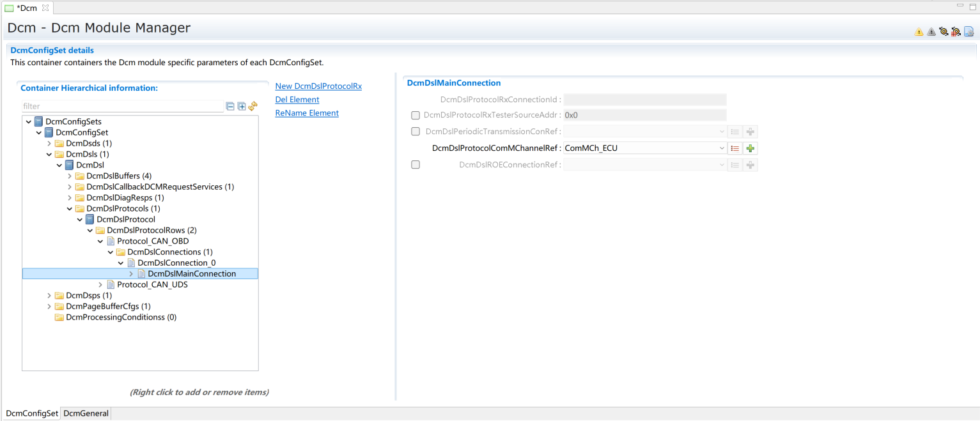The image size is (980, 421).
Task: Click red list icon beside ComMCh_ECU
Action: point(735,148)
